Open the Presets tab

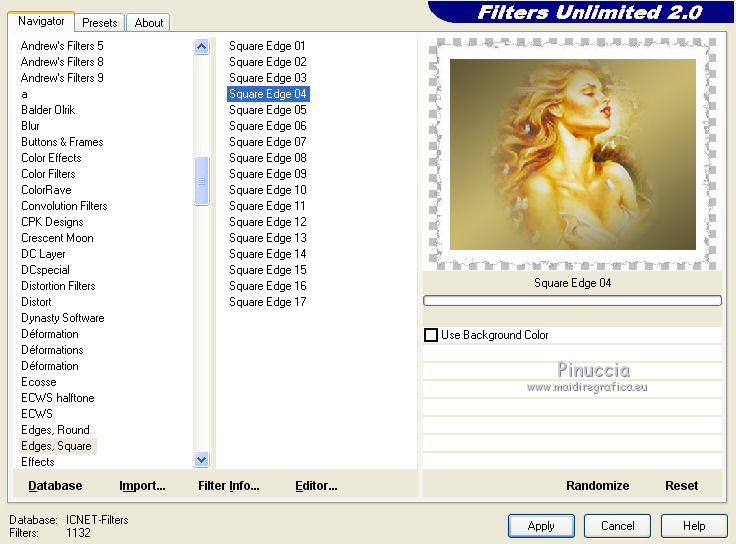tap(100, 23)
